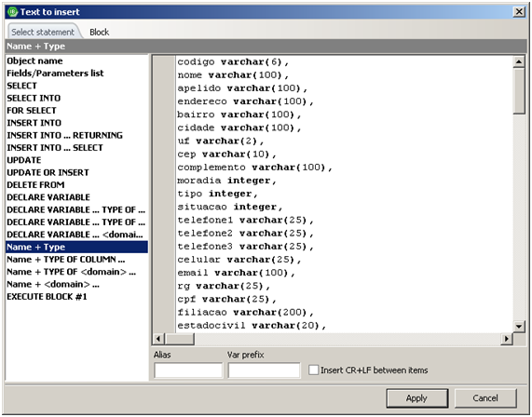Open the Select statement tab
Image resolution: width=532 pixels, height=417 pixels.
point(43,33)
